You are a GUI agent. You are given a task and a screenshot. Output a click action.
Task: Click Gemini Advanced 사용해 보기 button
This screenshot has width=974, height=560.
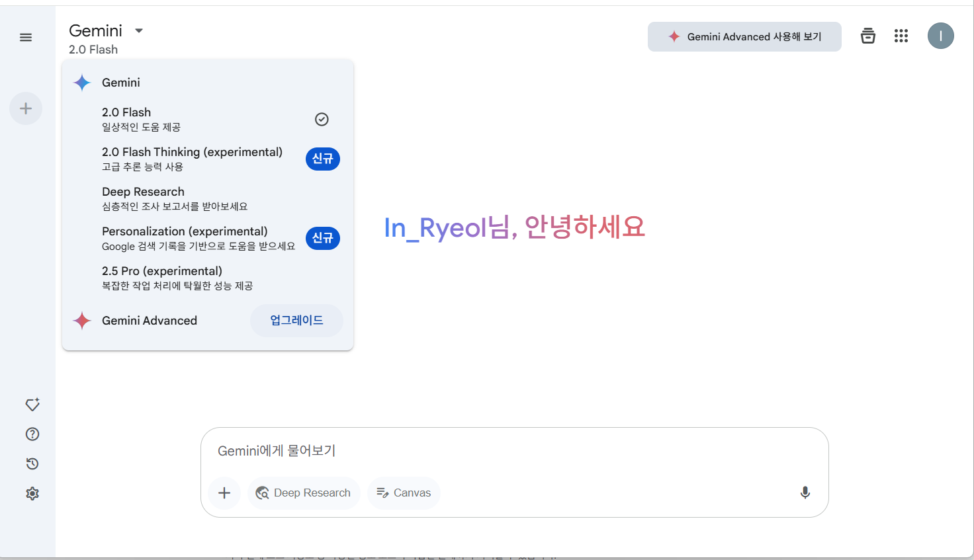pyautogui.click(x=744, y=36)
